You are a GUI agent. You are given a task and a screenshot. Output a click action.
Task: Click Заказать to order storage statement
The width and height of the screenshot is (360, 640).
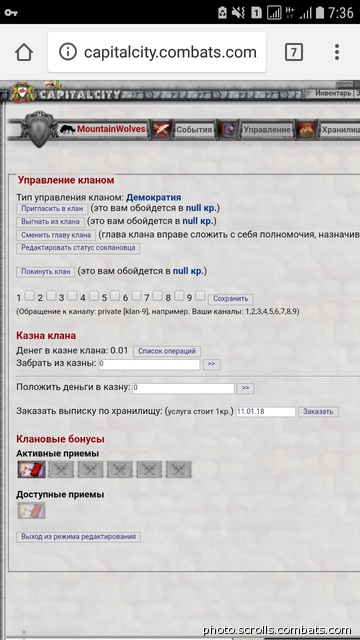pyautogui.click(x=318, y=411)
